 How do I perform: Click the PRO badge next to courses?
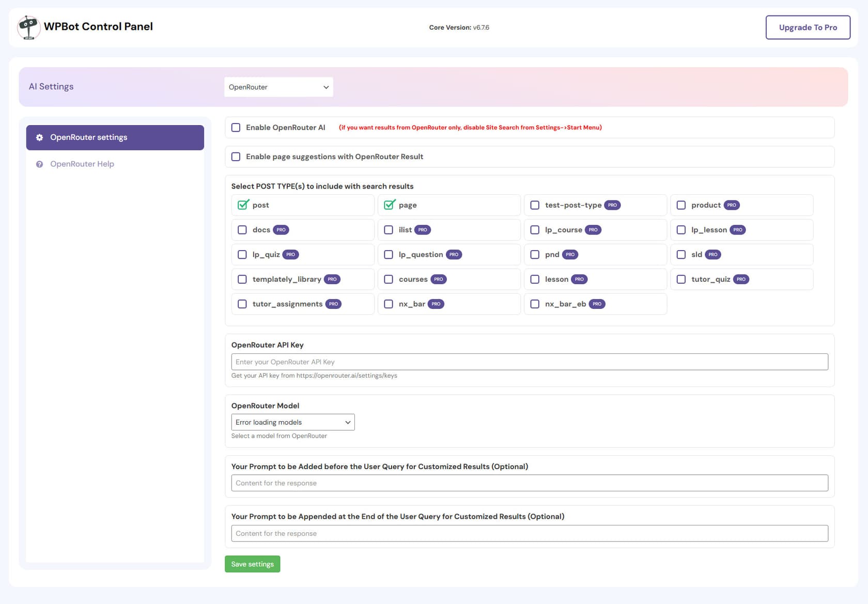439,280
